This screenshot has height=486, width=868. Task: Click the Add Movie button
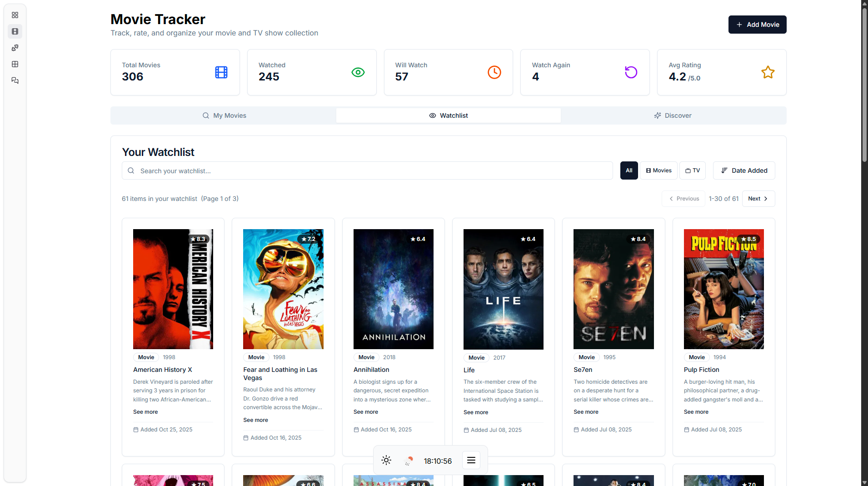coord(757,24)
